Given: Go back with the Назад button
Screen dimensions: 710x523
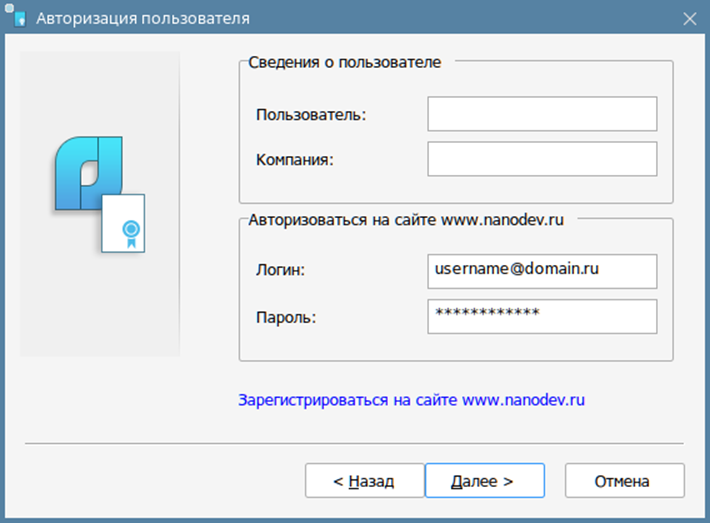Looking at the screenshot, I should click(x=365, y=480).
